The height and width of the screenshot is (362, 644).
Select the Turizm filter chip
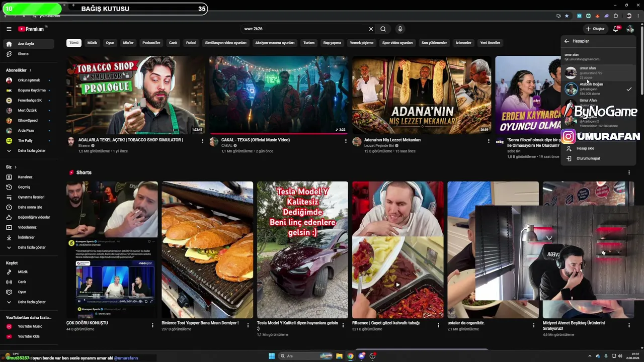click(x=309, y=43)
